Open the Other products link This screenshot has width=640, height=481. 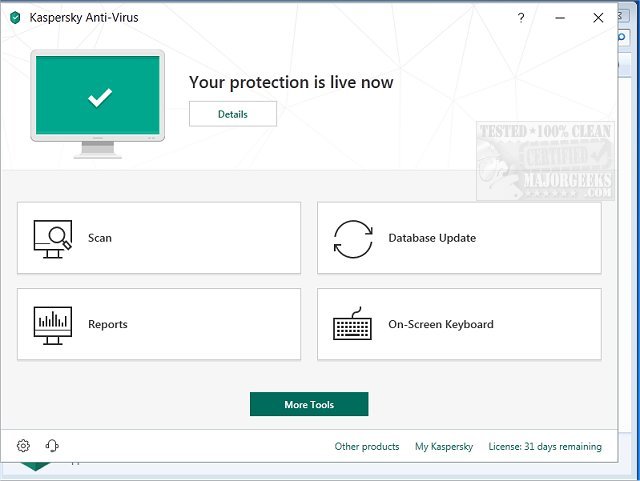point(367,447)
